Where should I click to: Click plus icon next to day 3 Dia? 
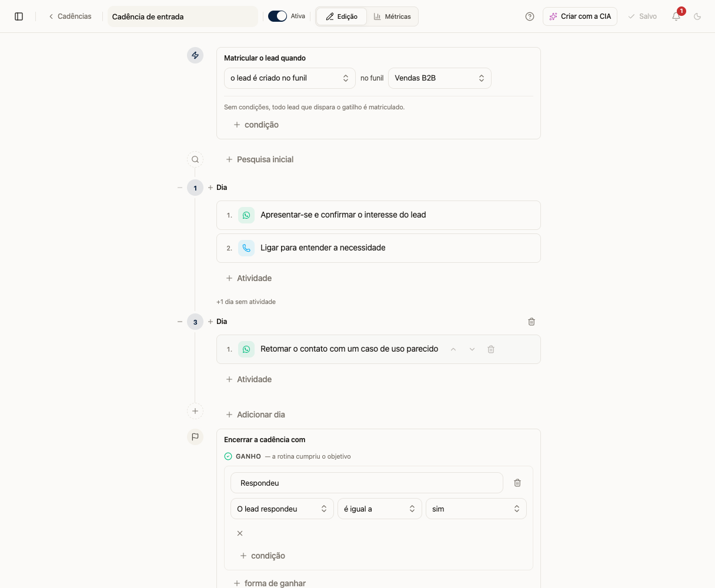pos(211,322)
